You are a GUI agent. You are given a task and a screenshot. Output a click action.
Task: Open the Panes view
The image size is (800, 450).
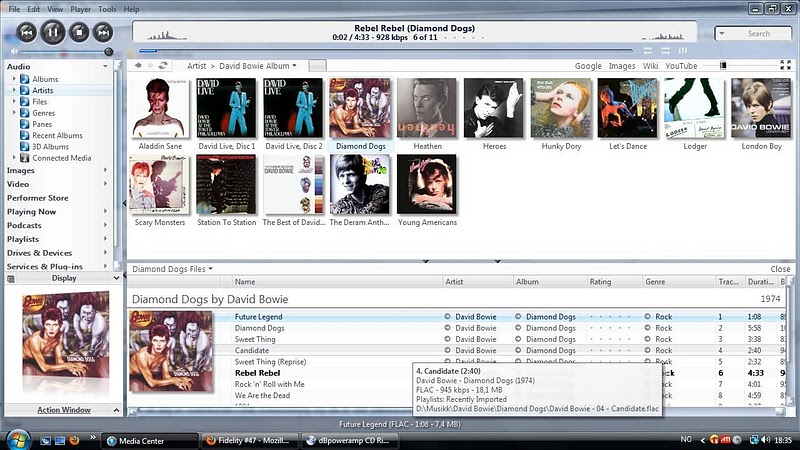[42, 124]
